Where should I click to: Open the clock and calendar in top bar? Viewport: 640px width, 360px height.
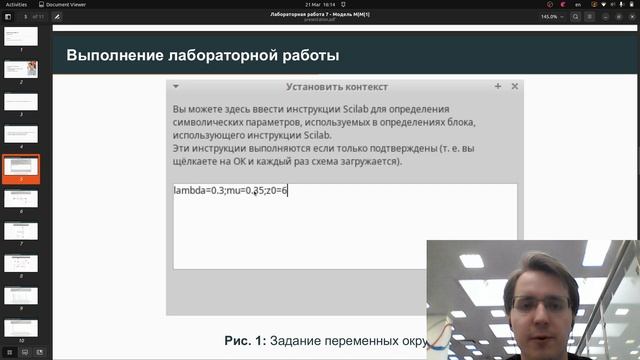pyautogui.click(x=320, y=4)
